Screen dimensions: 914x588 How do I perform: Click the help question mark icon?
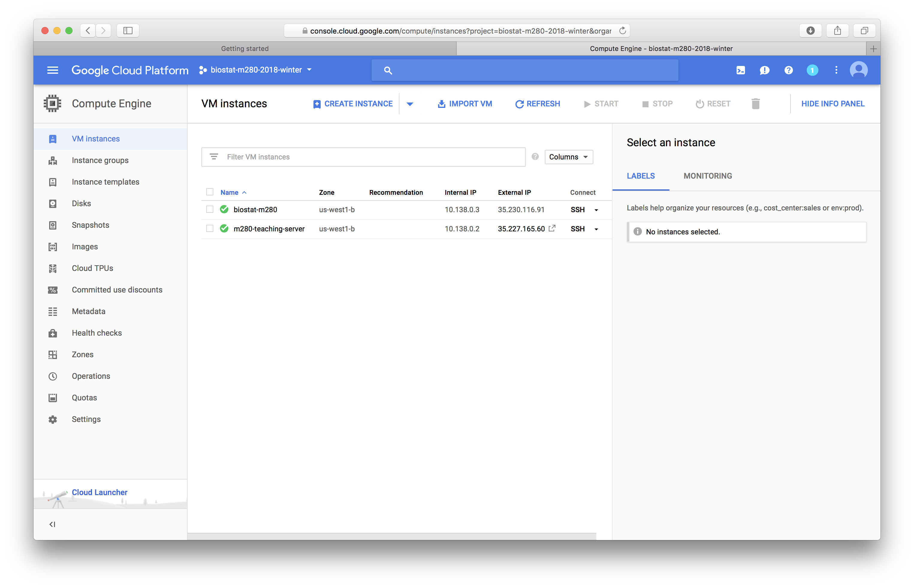click(788, 70)
